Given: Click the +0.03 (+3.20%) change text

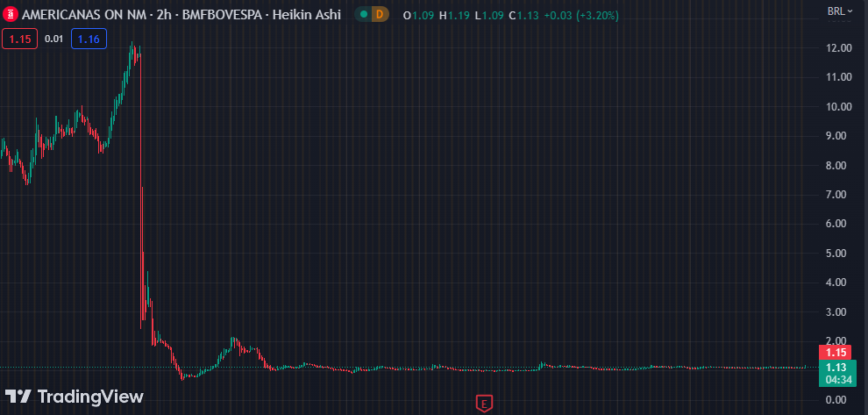Looking at the screenshot, I should coord(581,16).
